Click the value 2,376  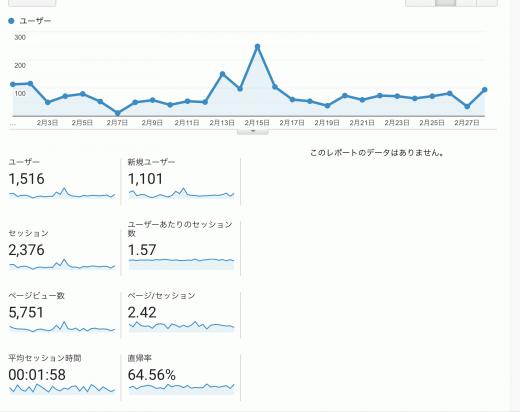click(x=26, y=250)
